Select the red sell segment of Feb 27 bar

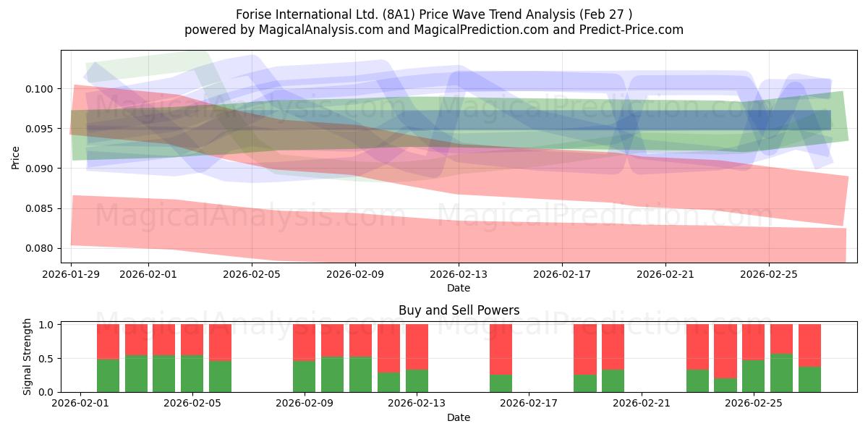pyautogui.click(x=810, y=346)
